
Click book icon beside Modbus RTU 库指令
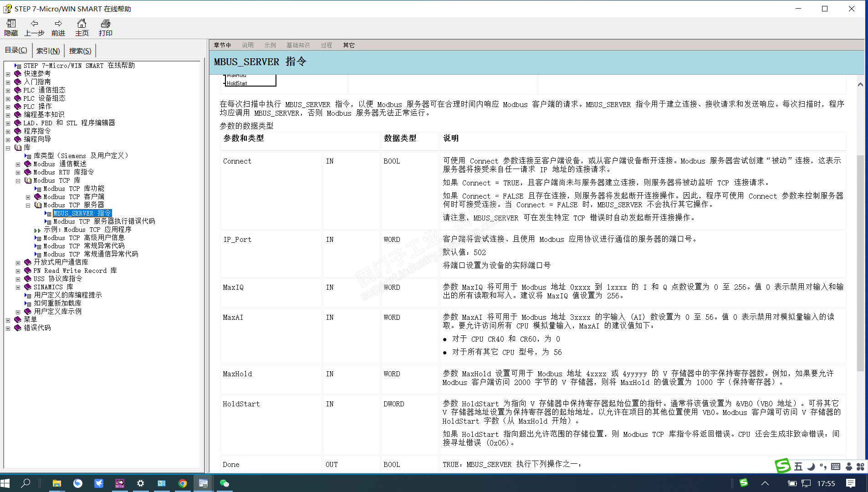(28, 172)
